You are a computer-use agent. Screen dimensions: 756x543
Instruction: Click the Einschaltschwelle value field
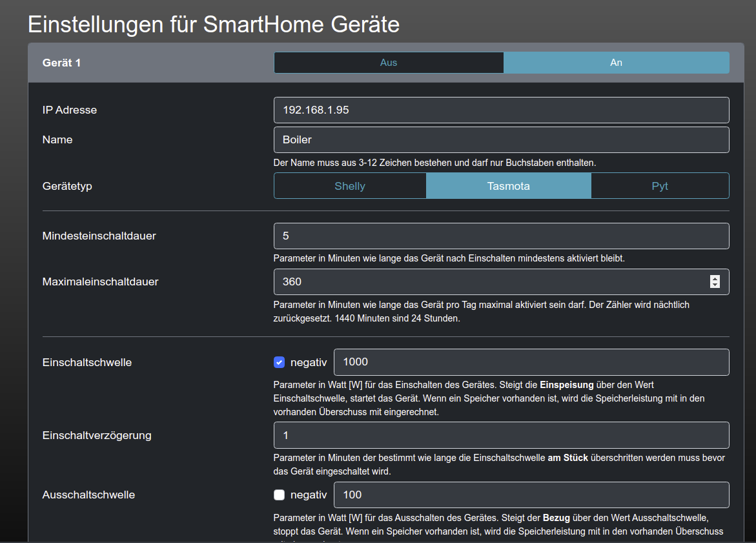[531, 362]
